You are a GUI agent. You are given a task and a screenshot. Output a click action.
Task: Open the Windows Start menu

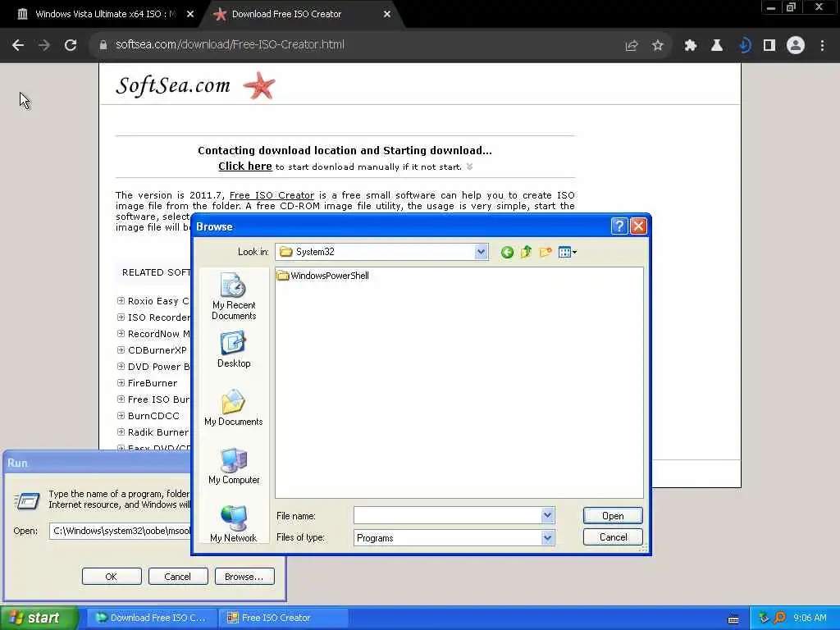(39, 618)
